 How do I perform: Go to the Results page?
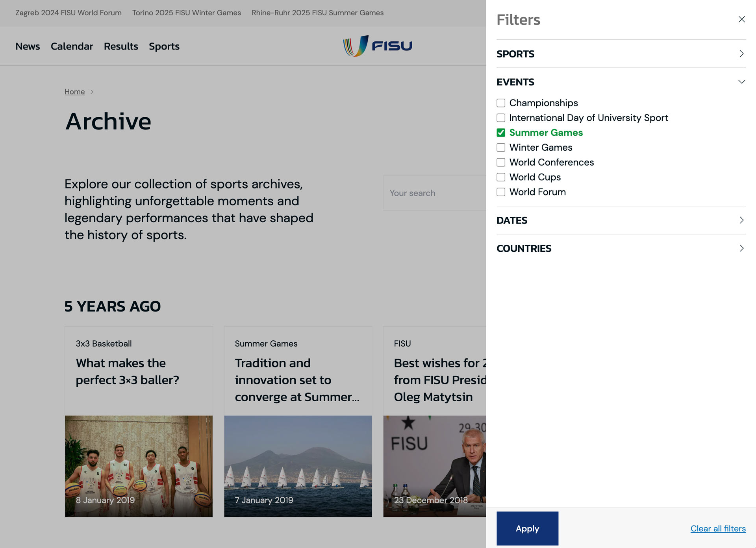point(121,46)
